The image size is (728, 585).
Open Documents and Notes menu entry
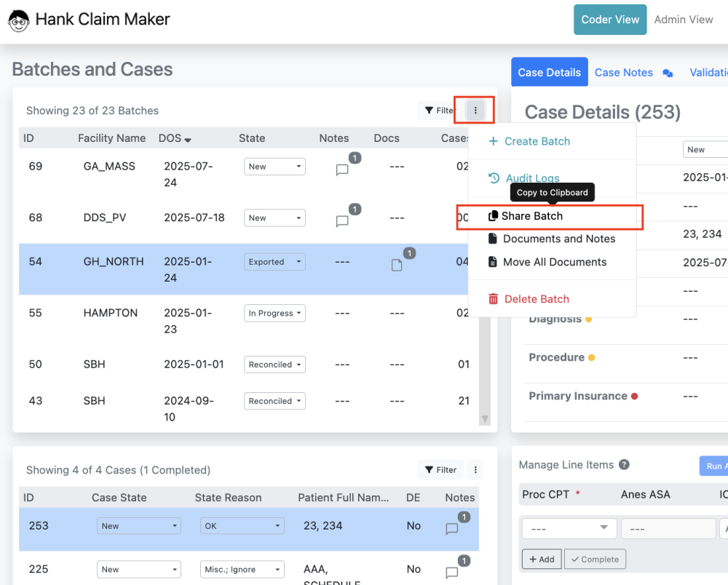pos(552,239)
